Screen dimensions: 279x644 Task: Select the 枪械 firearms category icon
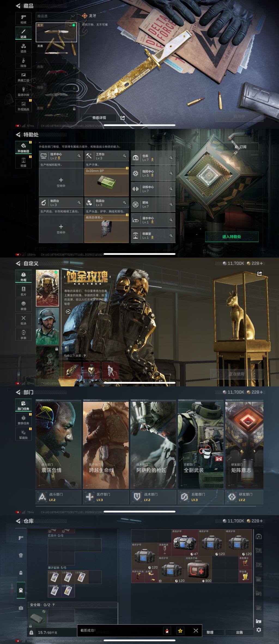click(23, 19)
